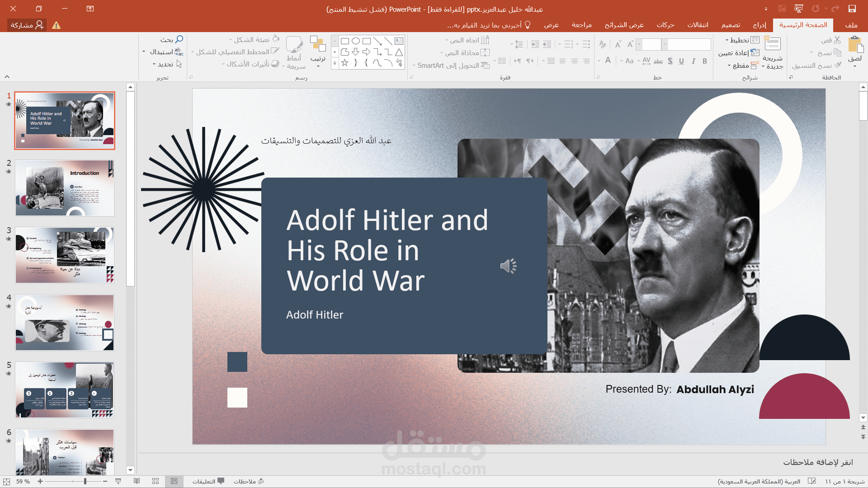Collapse the ribbon with the chevron
This screenshot has width=868, height=488.
click(7, 77)
